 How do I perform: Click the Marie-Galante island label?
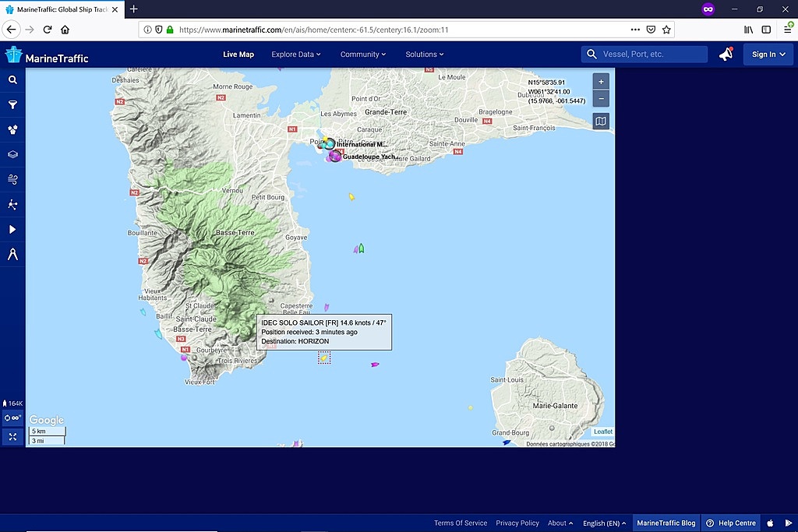[x=555, y=406]
